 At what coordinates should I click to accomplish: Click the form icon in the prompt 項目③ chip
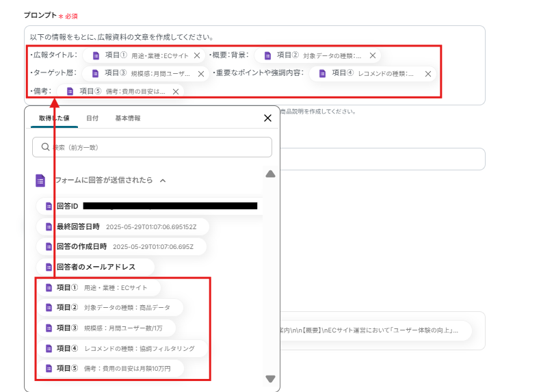point(95,73)
